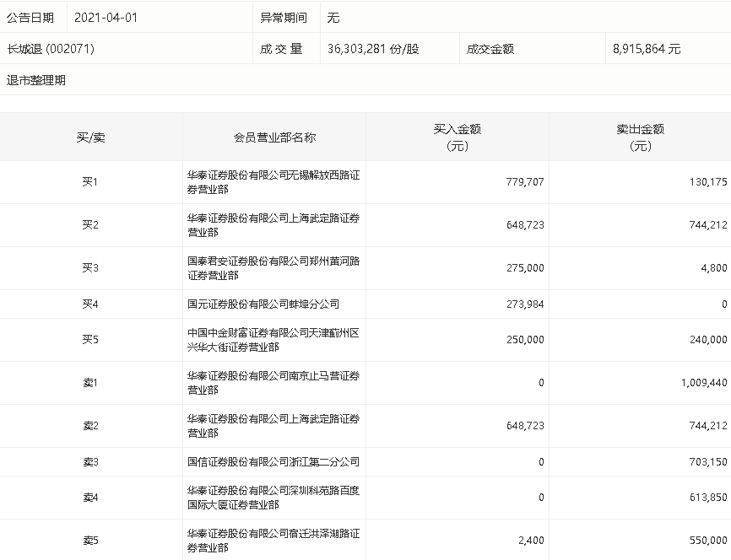Viewport: 731px width, 560px height.
Task: Select the turnover '8,915,864 元'
Action: pos(647,48)
